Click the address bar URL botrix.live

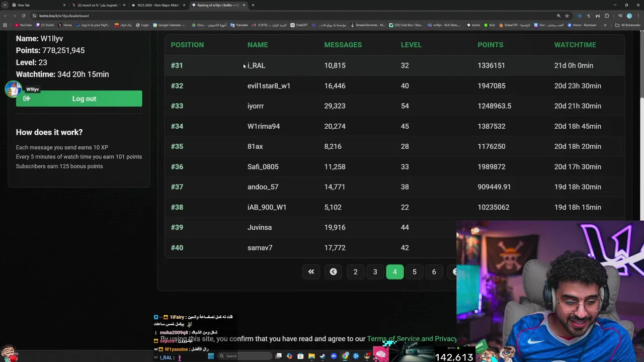(x=64, y=16)
